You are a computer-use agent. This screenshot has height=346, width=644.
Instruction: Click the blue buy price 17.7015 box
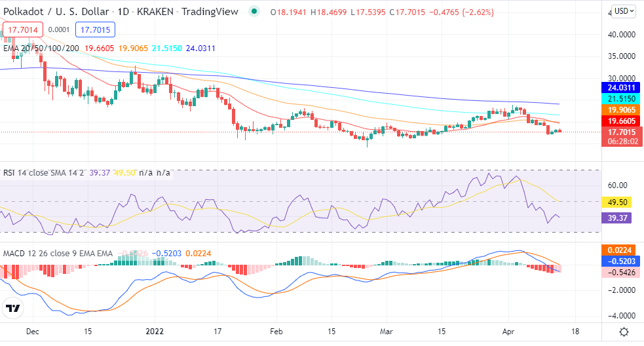(x=95, y=29)
